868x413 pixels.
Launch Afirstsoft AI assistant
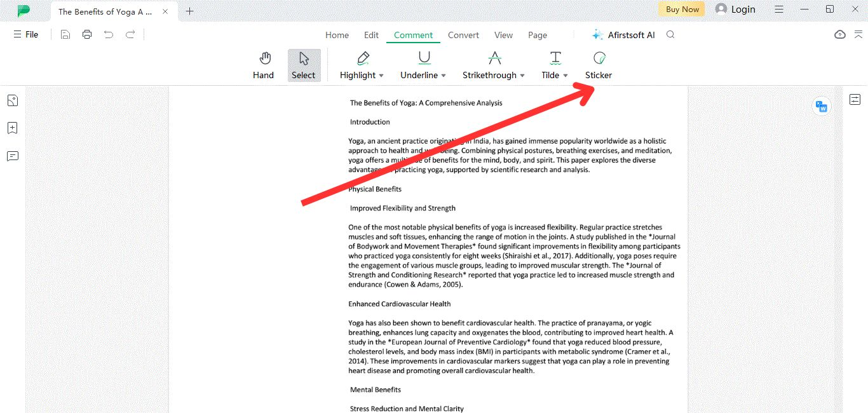pos(623,35)
